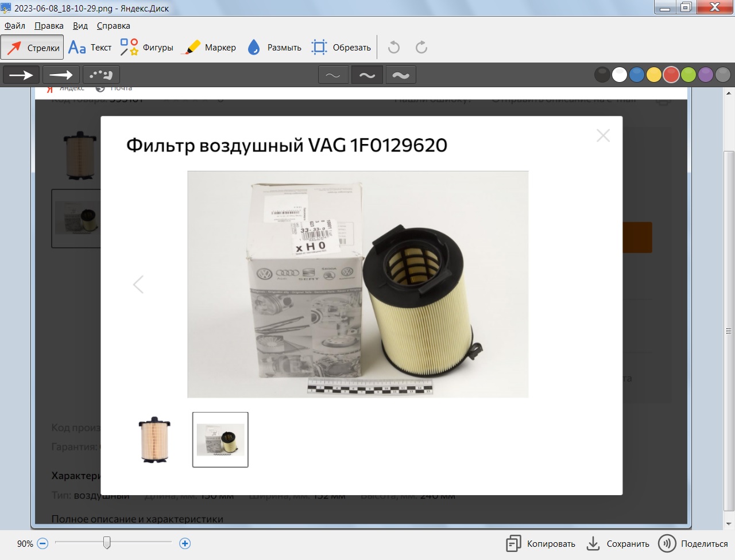This screenshot has width=735, height=560.
Task: Click the redo arrow icon
Action: click(x=421, y=48)
